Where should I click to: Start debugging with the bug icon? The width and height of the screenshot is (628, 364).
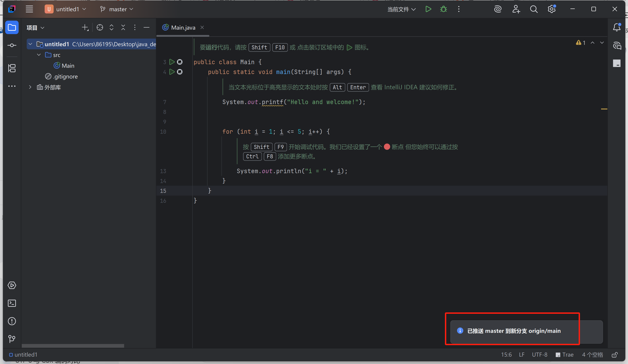(443, 9)
